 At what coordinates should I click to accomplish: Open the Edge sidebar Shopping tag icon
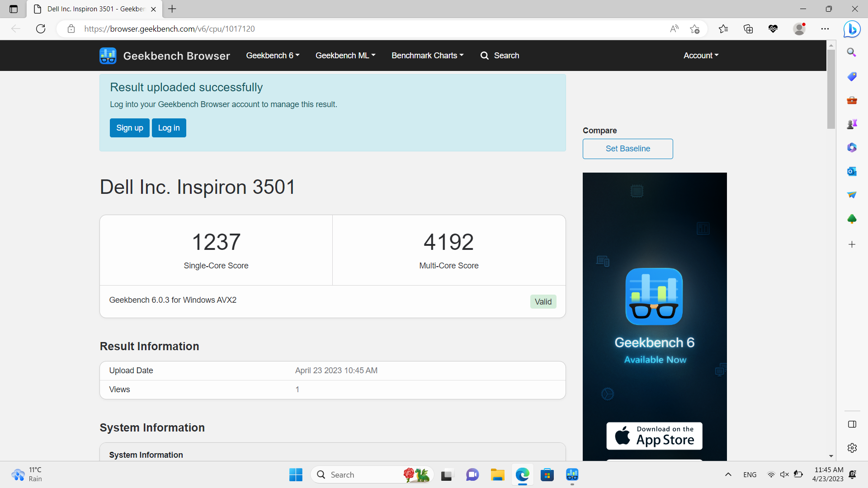point(852,76)
